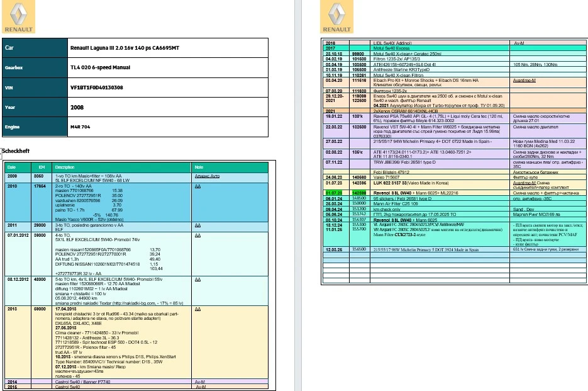588x391 pixels.
Task: Click the KM column header
Action: coord(41,167)
